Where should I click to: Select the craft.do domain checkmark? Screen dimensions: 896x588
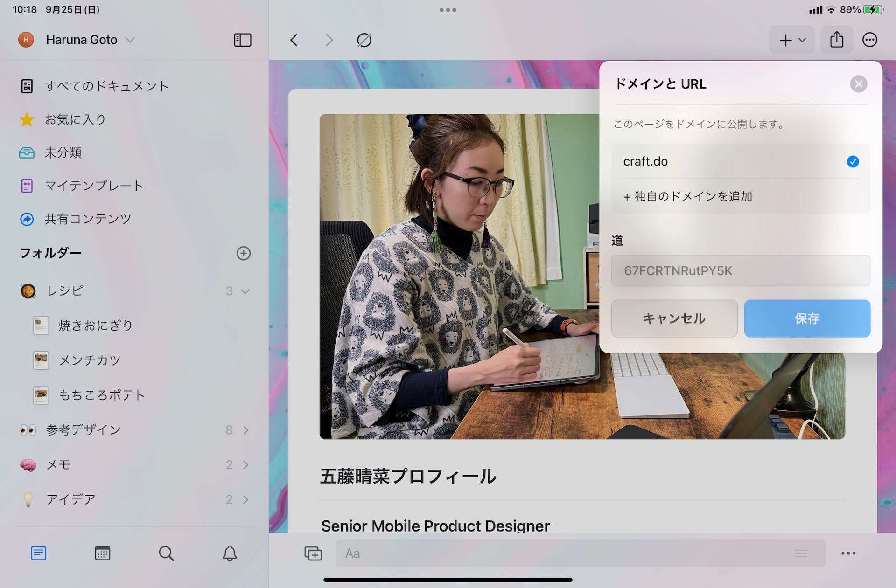[853, 161]
